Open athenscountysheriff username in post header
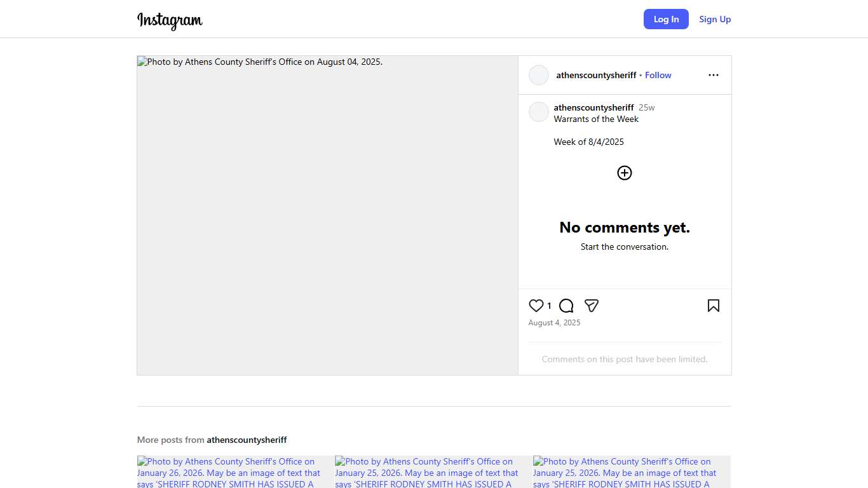 point(596,75)
